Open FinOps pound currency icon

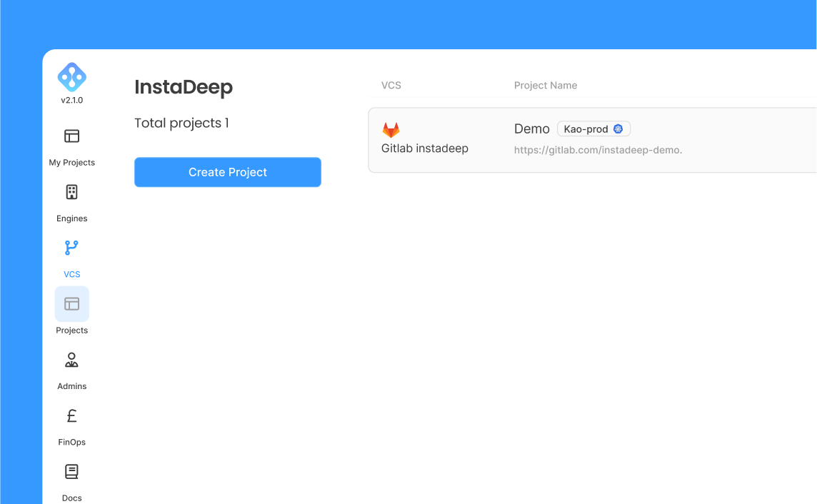72,415
